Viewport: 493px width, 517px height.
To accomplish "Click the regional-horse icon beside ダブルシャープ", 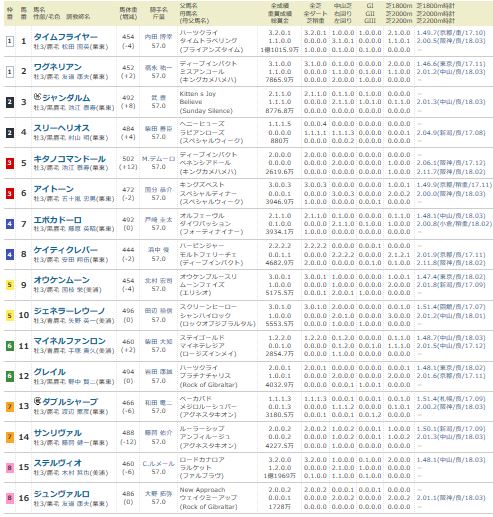I will [37, 401].
